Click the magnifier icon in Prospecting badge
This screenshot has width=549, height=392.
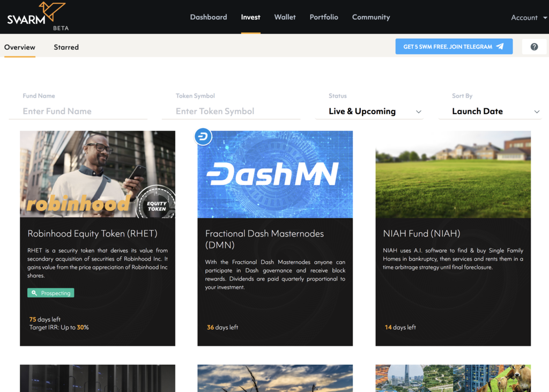point(34,293)
